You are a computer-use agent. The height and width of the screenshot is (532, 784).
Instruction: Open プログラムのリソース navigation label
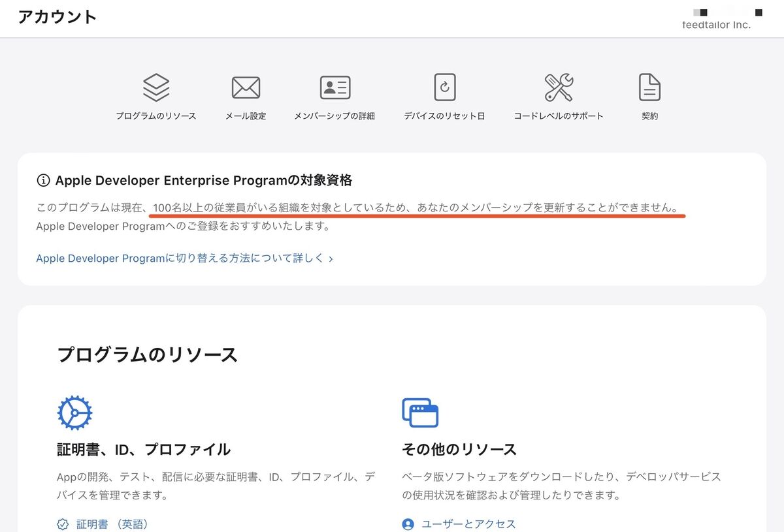point(156,116)
